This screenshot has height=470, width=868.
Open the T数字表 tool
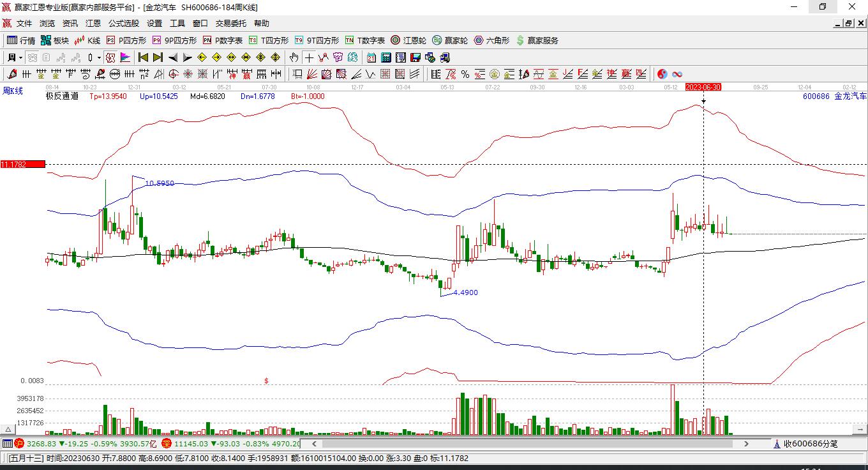click(x=365, y=40)
